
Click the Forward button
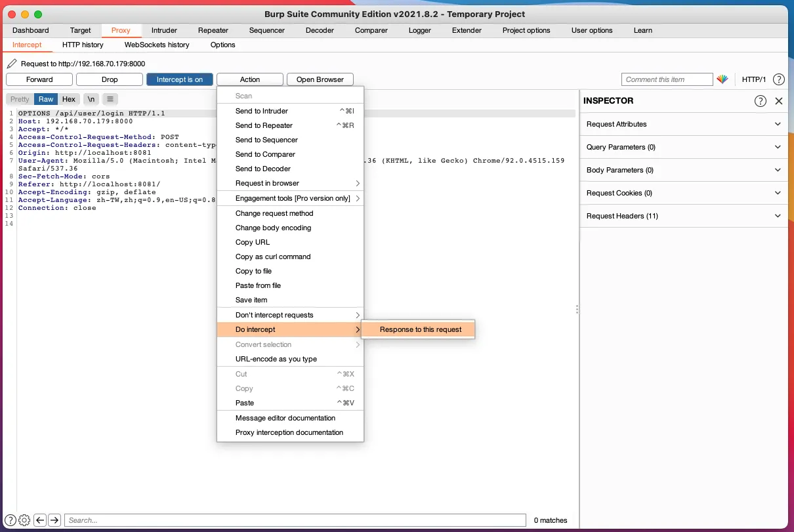click(39, 79)
